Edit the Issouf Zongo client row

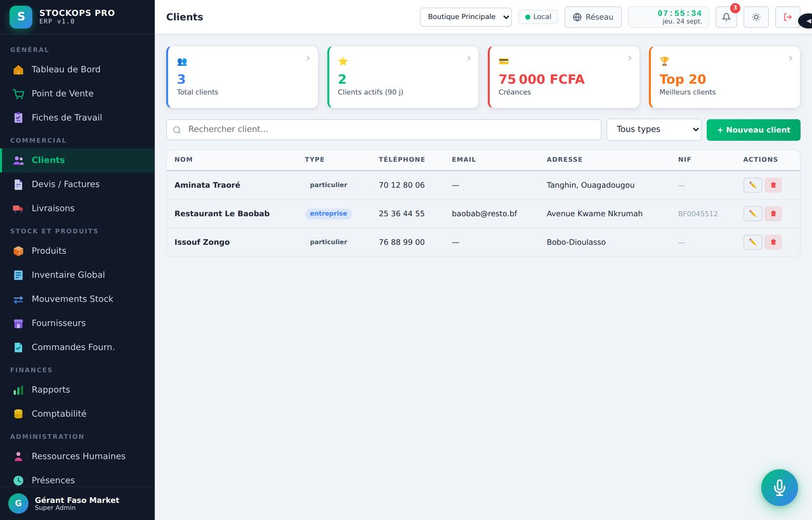click(x=752, y=242)
